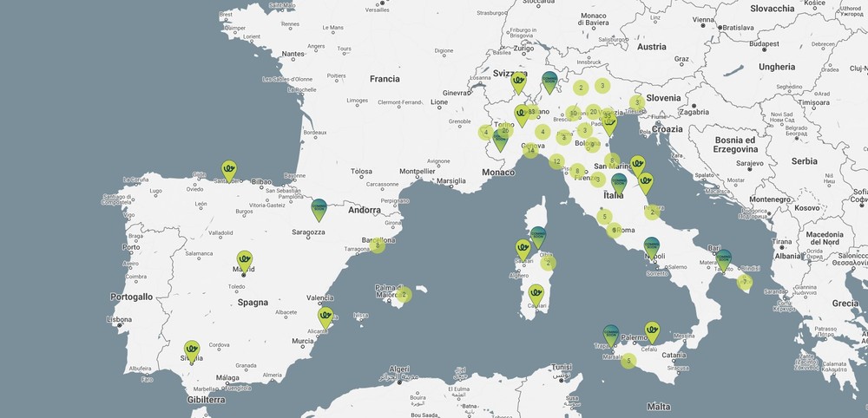Expand the cluster of 12 on the Ligurian coast
Viewport: 868px width, 418px height.
[556, 161]
